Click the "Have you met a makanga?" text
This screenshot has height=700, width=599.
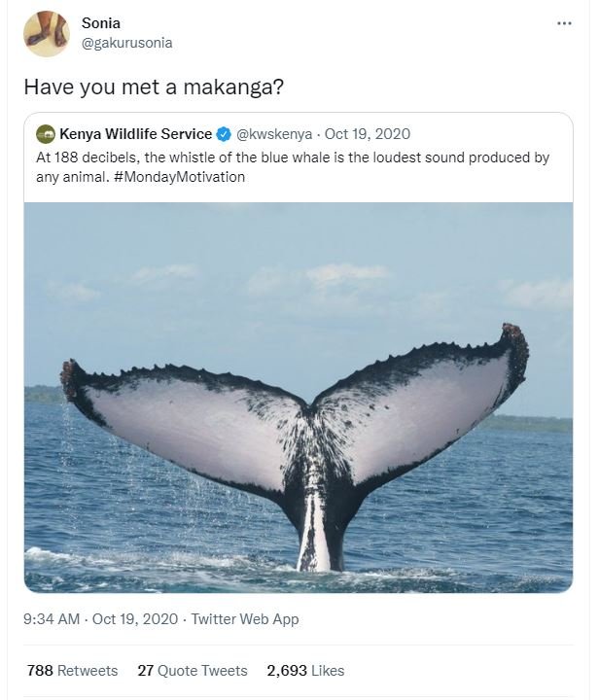click(x=154, y=87)
